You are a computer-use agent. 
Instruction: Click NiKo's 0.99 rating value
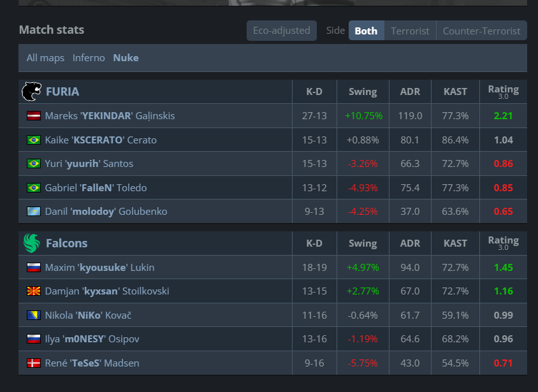coord(504,315)
